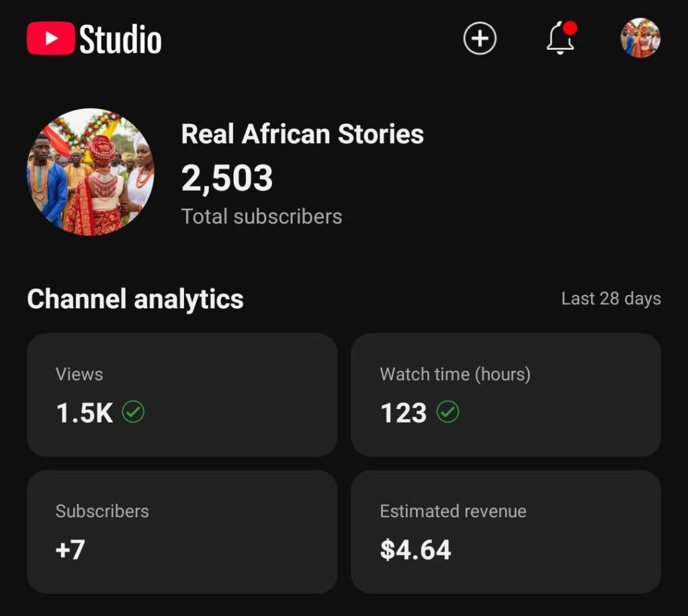This screenshot has width=688, height=616.
Task: Click the +7 subscribers value
Action: pyautogui.click(x=70, y=549)
